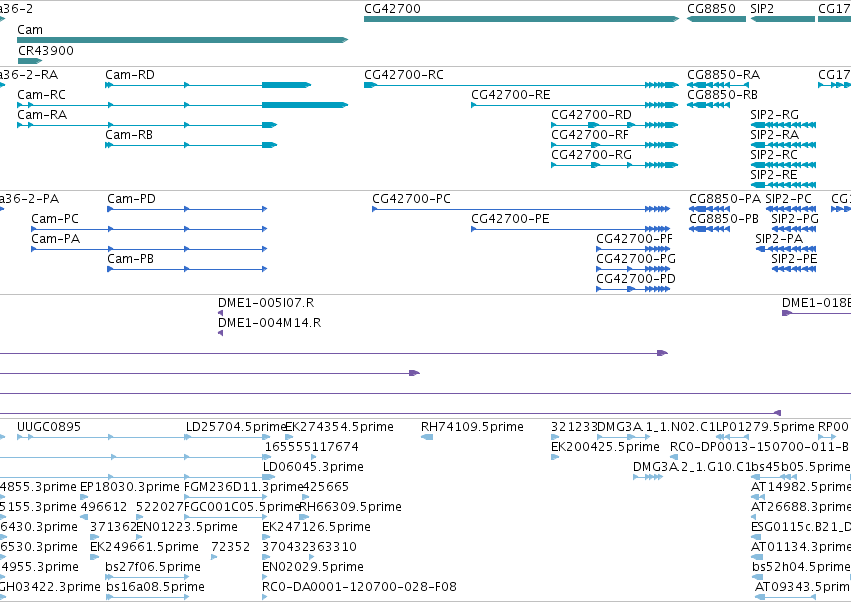Click the CR43900 gene label

[46, 50]
